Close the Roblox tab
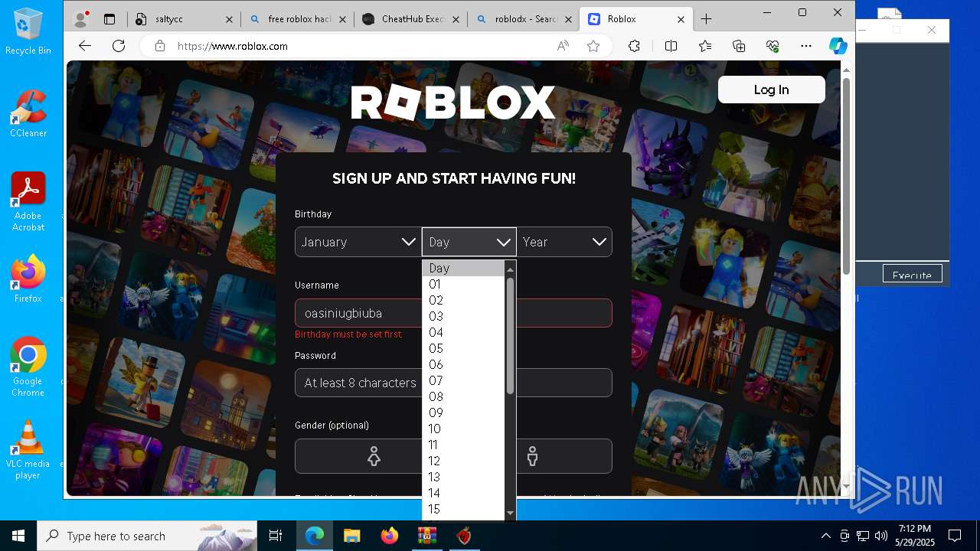Viewport: 980px width, 551px height. [681, 19]
